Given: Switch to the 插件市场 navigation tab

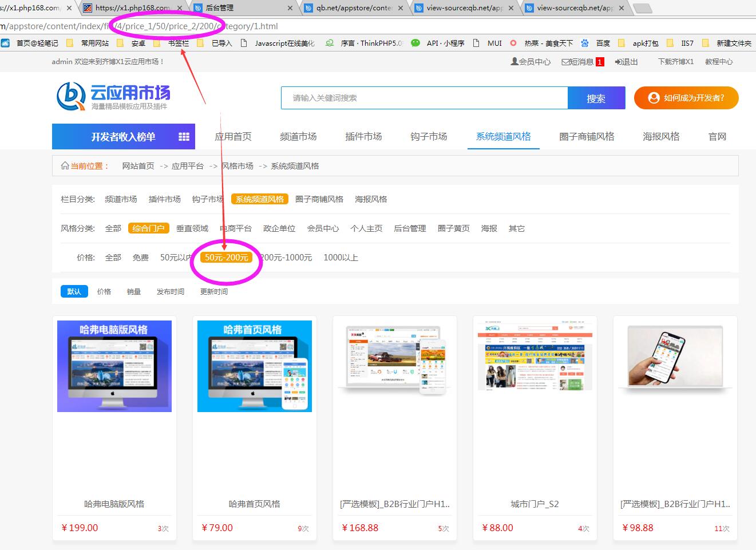Looking at the screenshot, I should point(363,137).
